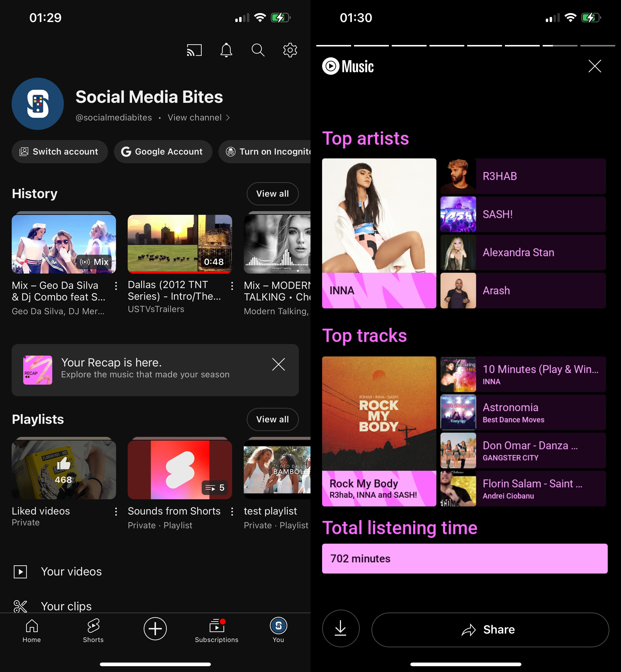
Task: Open options for Sounds from Shorts
Action: pyautogui.click(x=232, y=512)
